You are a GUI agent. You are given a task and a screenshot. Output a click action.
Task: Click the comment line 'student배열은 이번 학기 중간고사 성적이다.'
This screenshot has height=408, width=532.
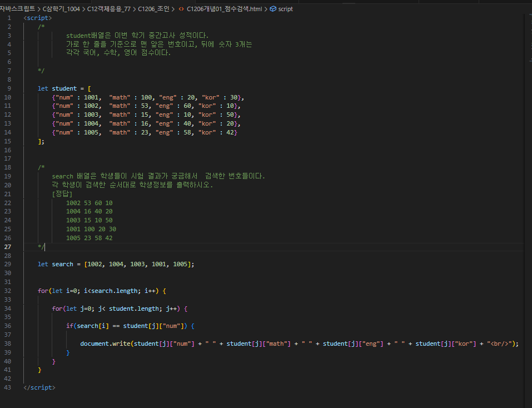coord(137,36)
